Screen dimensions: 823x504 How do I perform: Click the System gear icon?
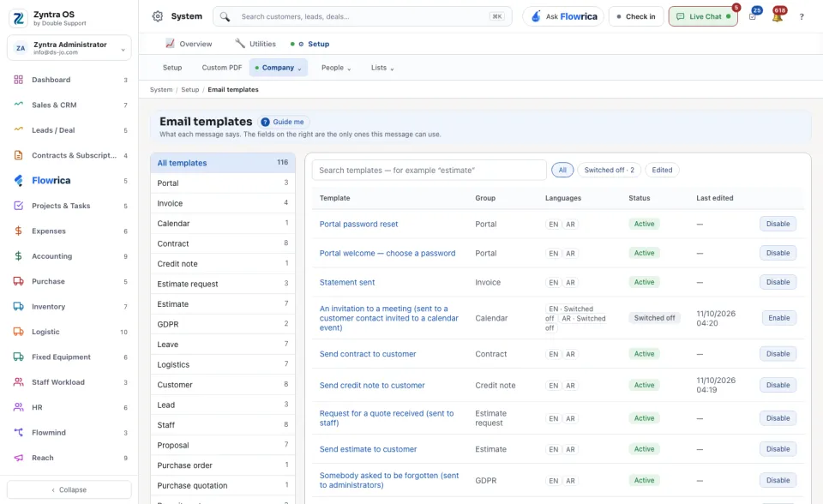(x=158, y=16)
